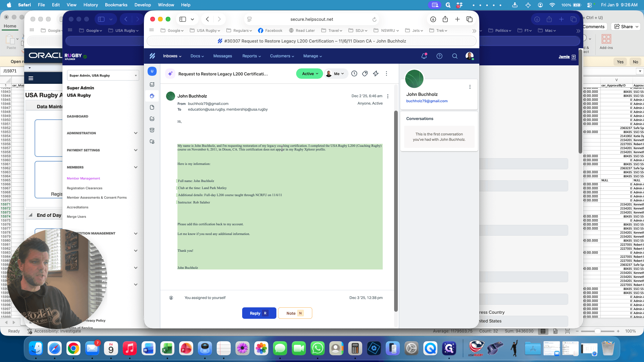Click Safari share icon in toolbar
Screen dimensions: 644x362
click(445, 19)
